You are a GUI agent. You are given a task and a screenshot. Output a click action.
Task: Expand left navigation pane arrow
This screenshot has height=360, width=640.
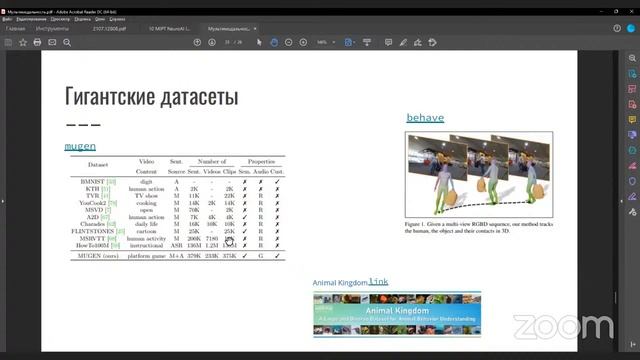(x=2, y=201)
